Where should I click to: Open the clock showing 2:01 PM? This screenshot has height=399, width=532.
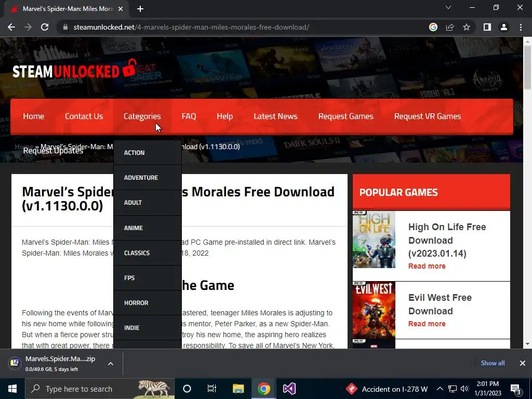(487, 389)
